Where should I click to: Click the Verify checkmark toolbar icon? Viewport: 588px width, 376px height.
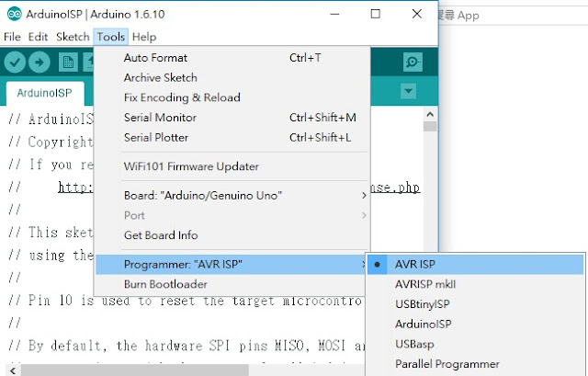15,62
